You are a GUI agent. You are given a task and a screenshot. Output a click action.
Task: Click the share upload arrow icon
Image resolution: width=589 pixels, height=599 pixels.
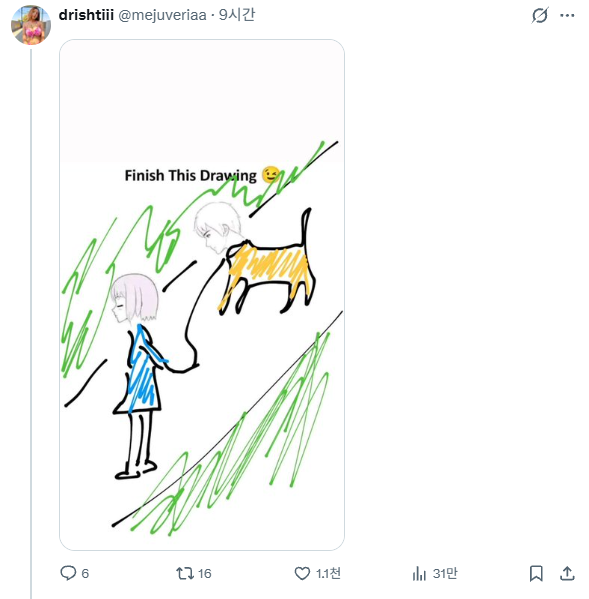pos(567,573)
